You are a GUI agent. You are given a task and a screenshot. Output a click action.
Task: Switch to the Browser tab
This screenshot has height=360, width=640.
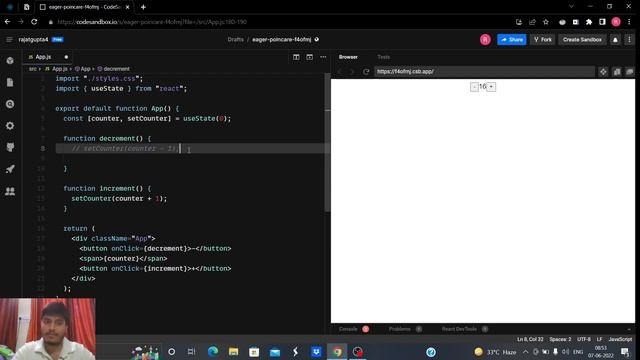pyautogui.click(x=348, y=57)
